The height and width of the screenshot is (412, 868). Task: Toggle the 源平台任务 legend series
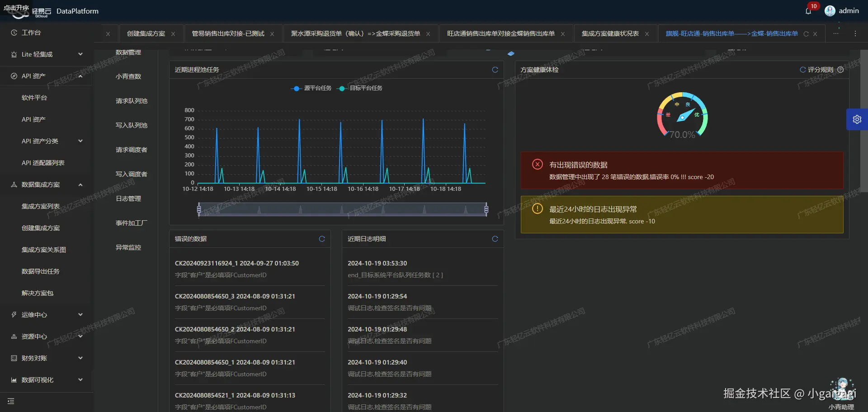tap(311, 88)
